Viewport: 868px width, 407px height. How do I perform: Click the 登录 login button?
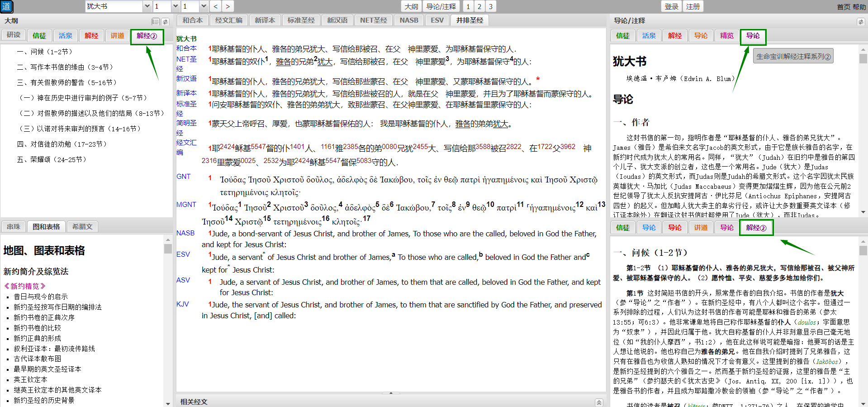(671, 6)
